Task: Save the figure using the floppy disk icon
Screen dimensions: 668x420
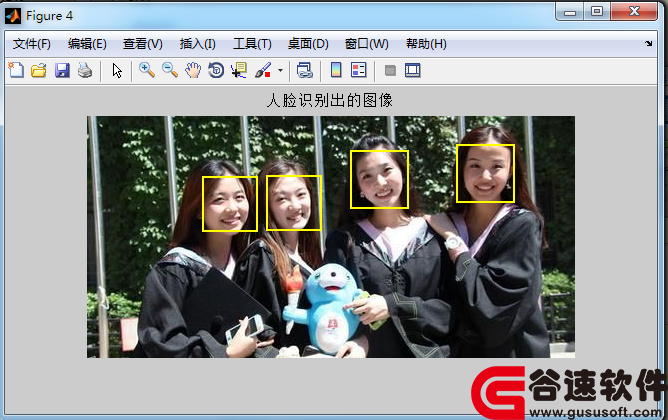Action: point(62,70)
